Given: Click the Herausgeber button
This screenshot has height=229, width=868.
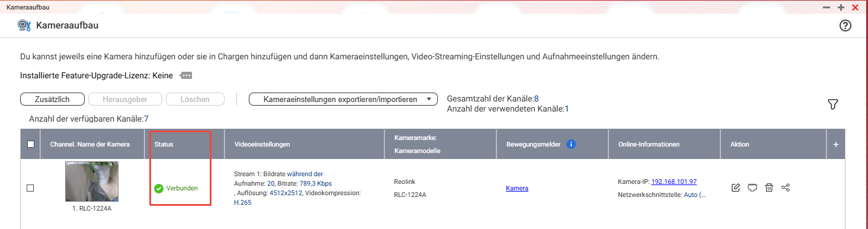Looking at the screenshot, I should pos(125,99).
